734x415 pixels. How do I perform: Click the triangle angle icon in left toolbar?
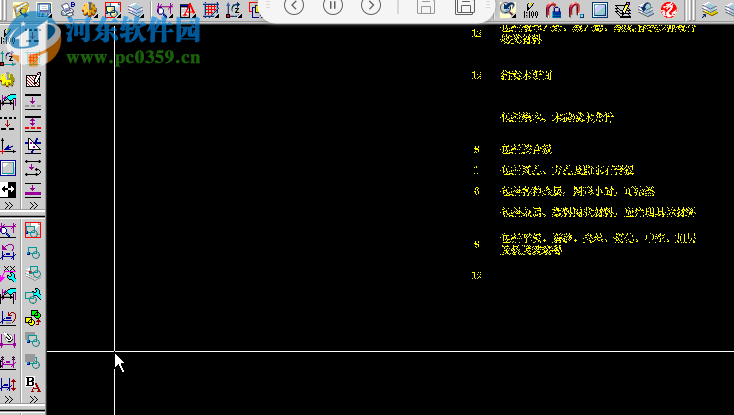click(x=33, y=146)
